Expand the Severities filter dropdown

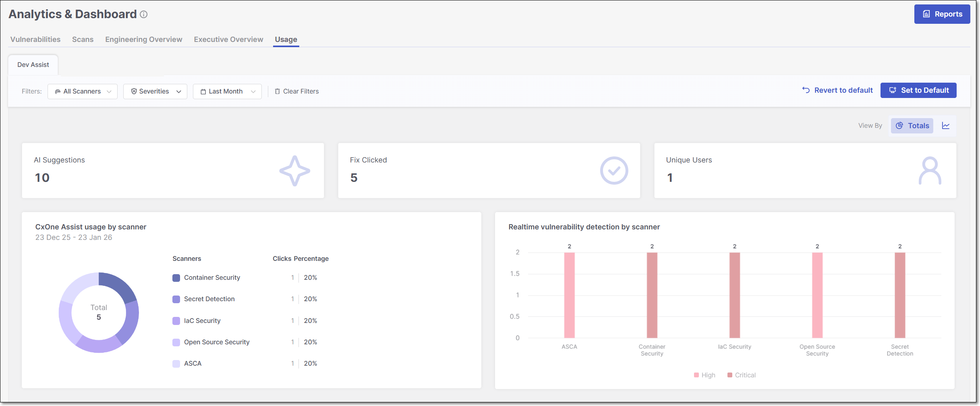point(155,92)
